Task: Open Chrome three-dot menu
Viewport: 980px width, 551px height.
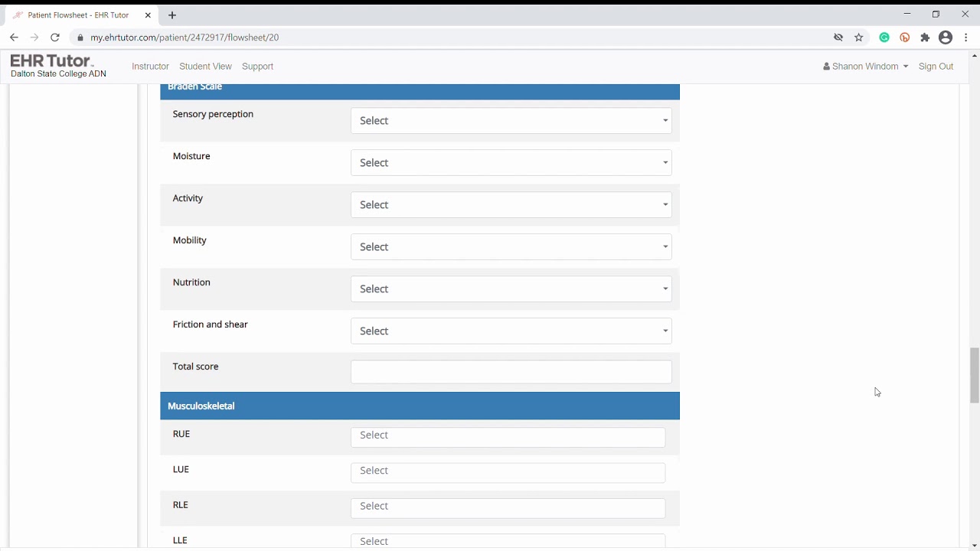Action: pos(966,37)
